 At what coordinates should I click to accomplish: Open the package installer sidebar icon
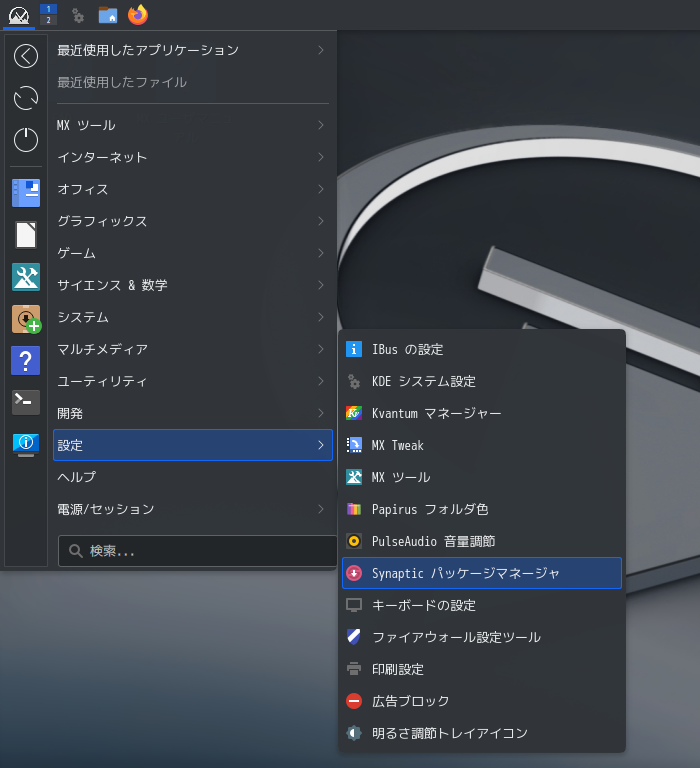(x=26, y=319)
